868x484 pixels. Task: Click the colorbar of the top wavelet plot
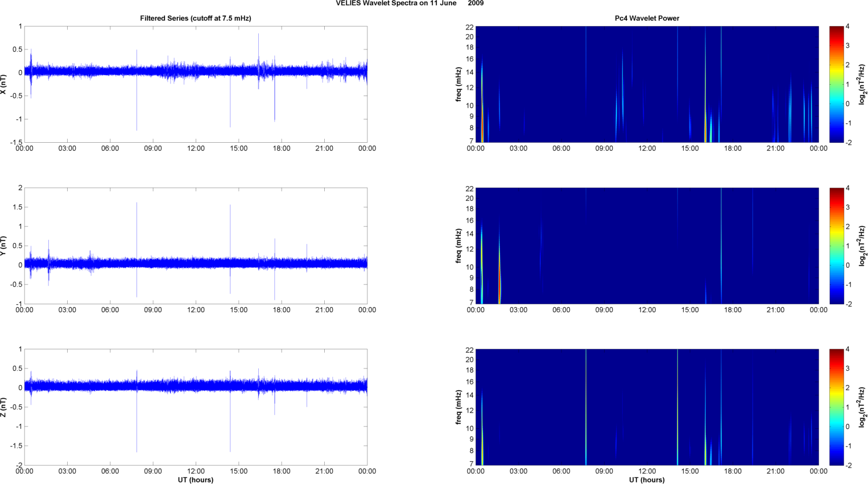pos(836,84)
